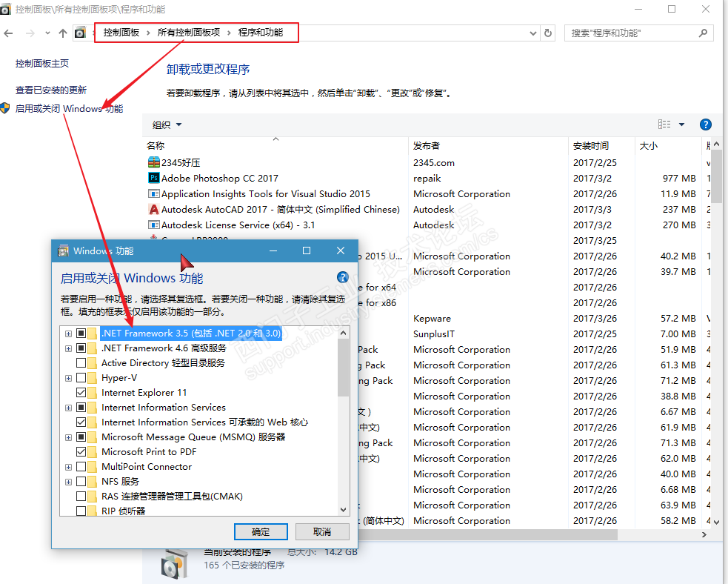Expand the .NET Framework 4.6 node

click(68, 348)
